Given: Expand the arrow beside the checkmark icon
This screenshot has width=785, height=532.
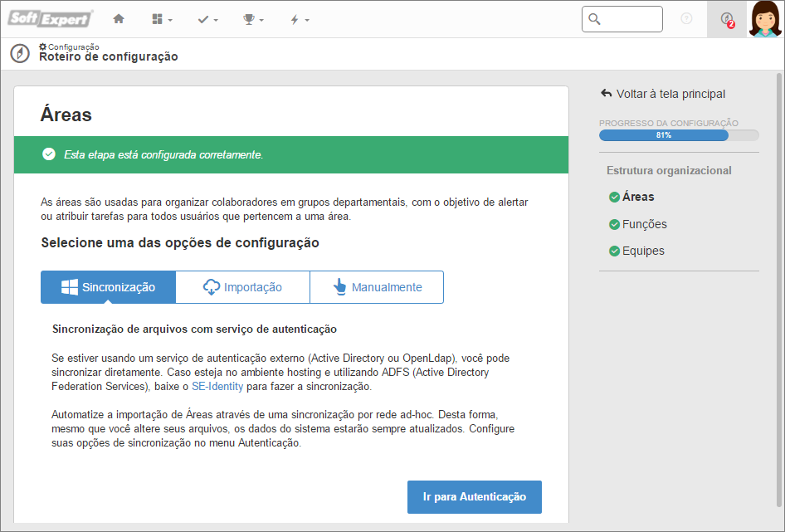Looking at the screenshot, I should click(x=216, y=20).
